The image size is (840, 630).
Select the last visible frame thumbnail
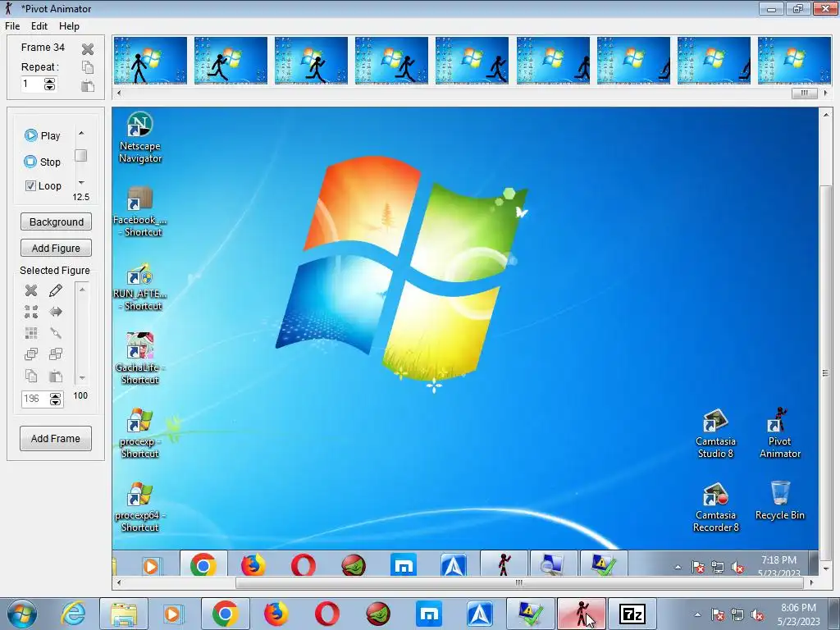click(794, 61)
